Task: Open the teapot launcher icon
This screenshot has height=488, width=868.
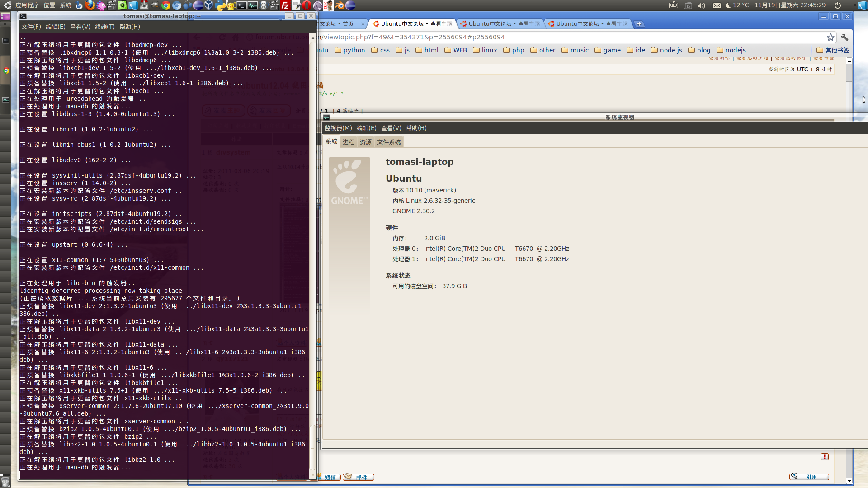Action: pos(231,5)
